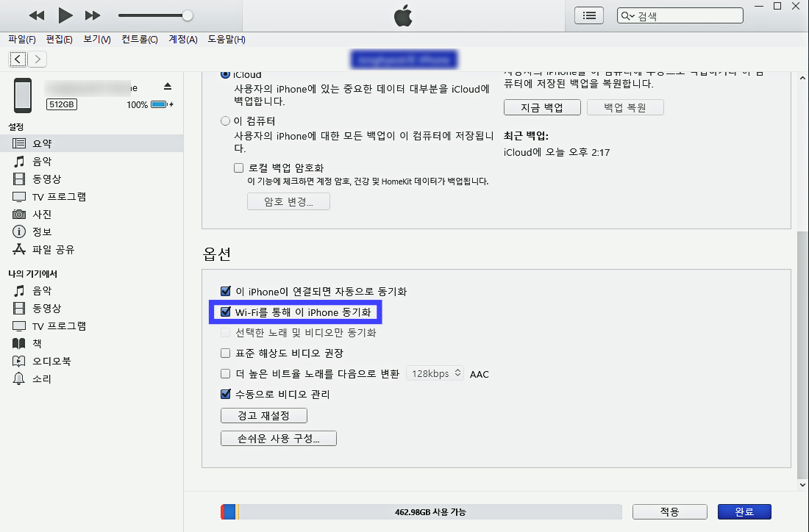Start playback with the play button
Image resolution: width=809 pixels, height=532 pixels.
tap(65, 15)
